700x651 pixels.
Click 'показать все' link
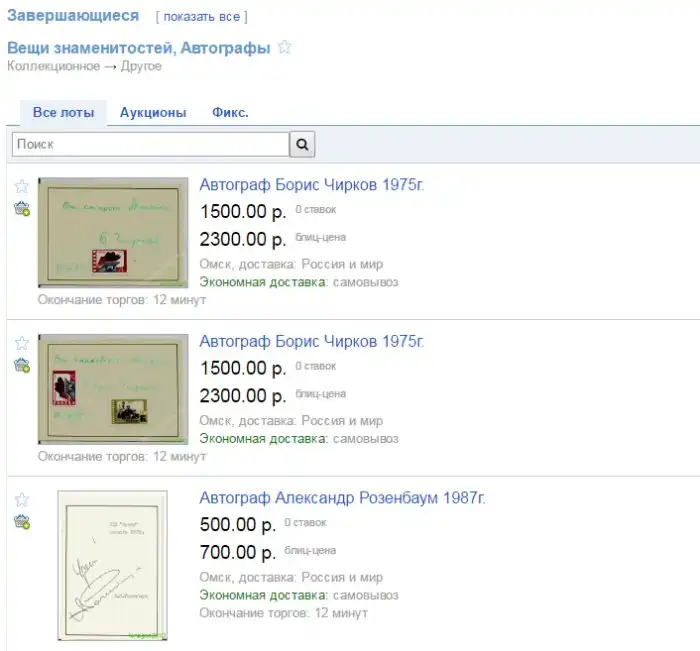[202, 17]
